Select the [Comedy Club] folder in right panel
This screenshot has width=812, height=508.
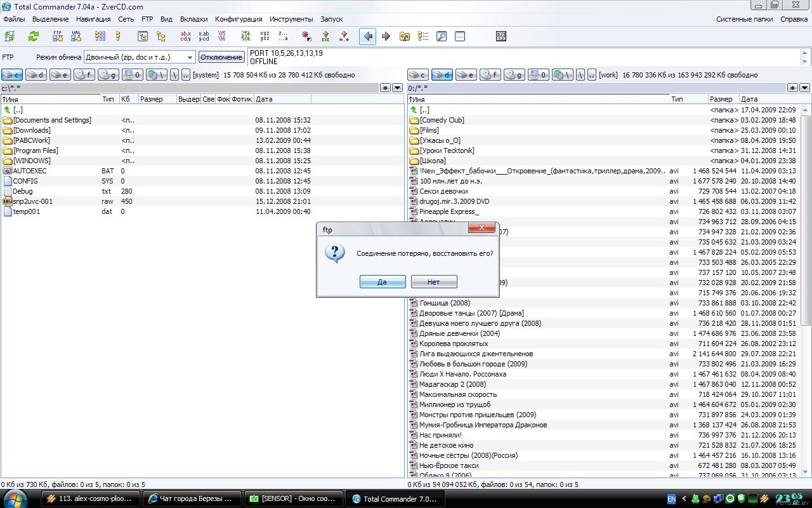pyautogui.click(x=442, y=120)
